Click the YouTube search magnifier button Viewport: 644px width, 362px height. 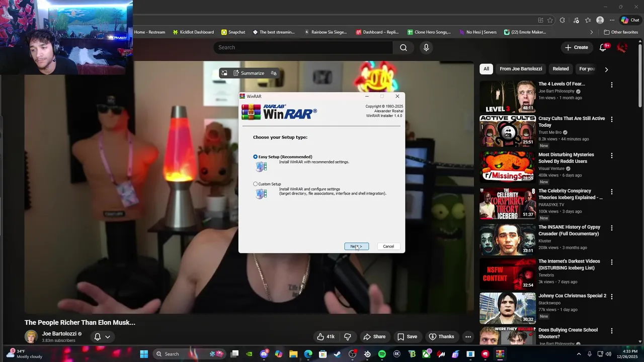(404, 47)
